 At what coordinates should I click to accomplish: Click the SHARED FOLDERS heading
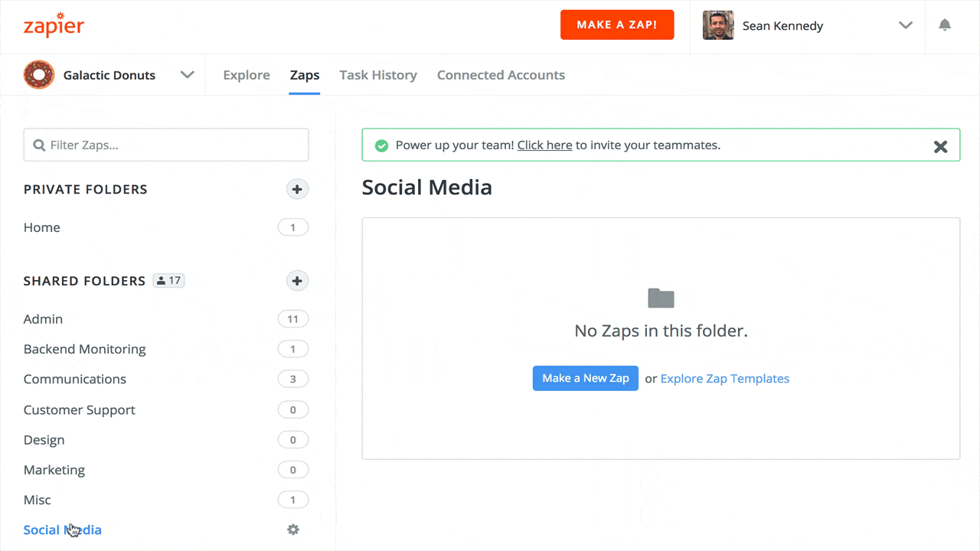coord(84,281)
